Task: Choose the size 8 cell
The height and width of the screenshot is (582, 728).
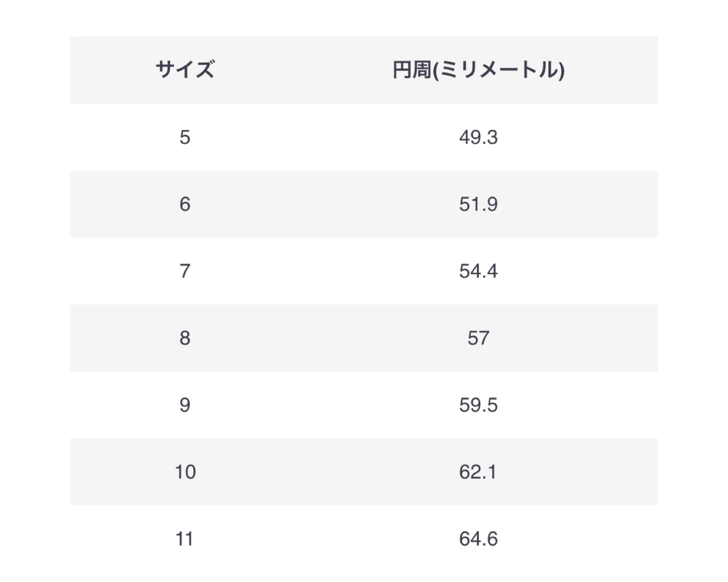Action: (x=185, y=338)
